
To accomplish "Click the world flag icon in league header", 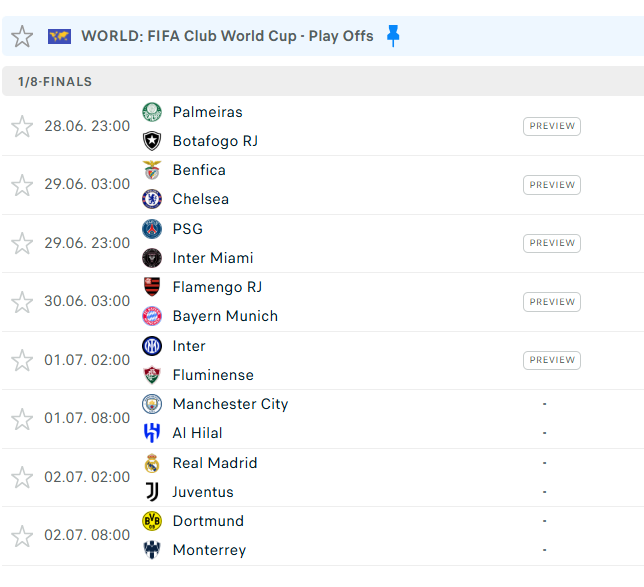I will tap(60, 36).
